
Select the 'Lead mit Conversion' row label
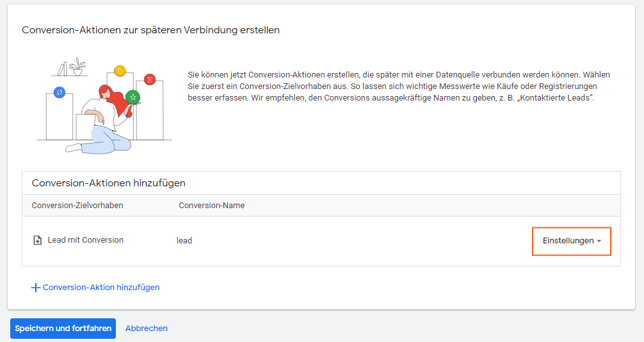pos(85,240)
